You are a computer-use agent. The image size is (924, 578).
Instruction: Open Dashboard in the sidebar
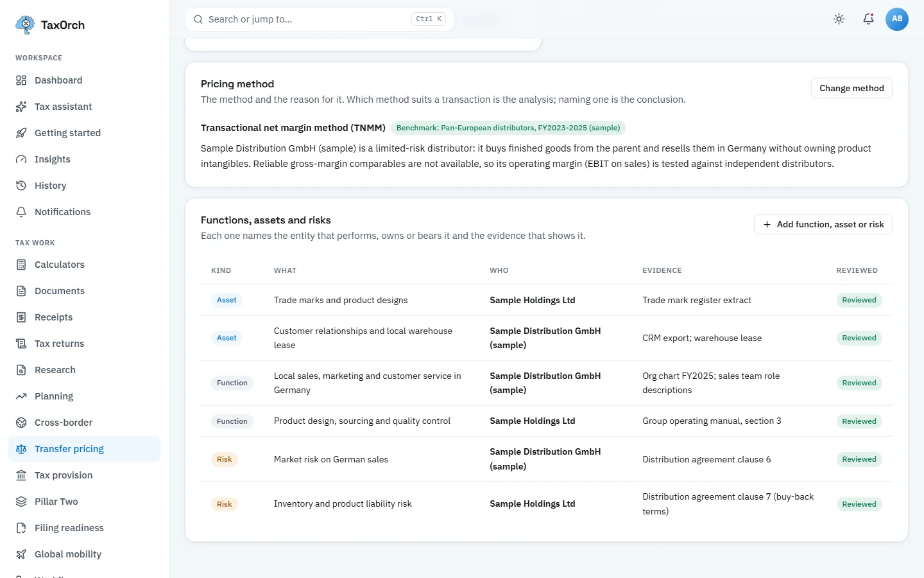84,80
